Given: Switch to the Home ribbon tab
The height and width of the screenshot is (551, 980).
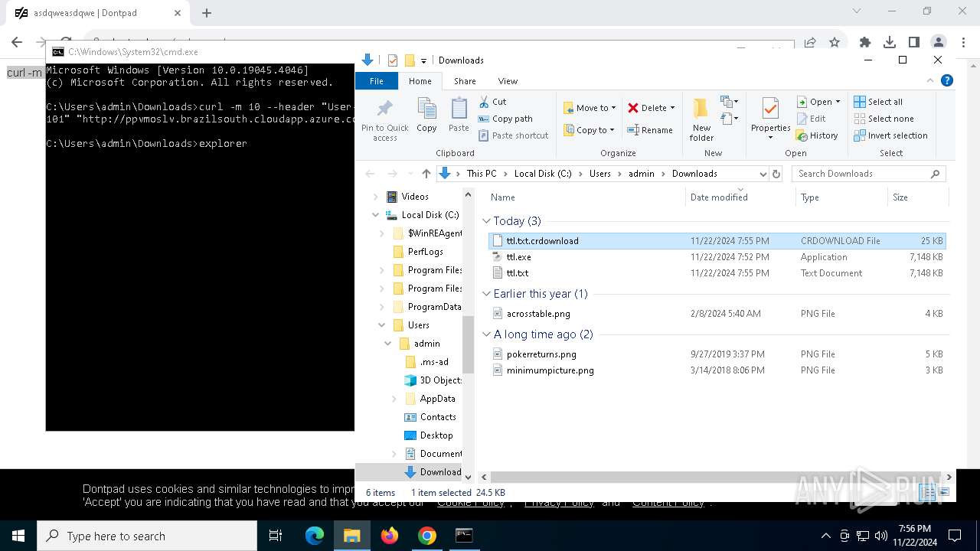Looking at the screenshot, I should pyautogui.click(x=420, y=81).
